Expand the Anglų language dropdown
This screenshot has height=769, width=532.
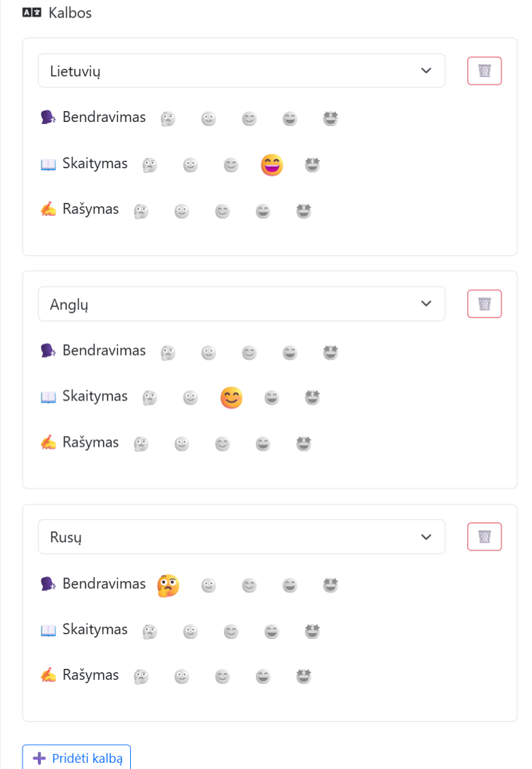coord(242,304)
